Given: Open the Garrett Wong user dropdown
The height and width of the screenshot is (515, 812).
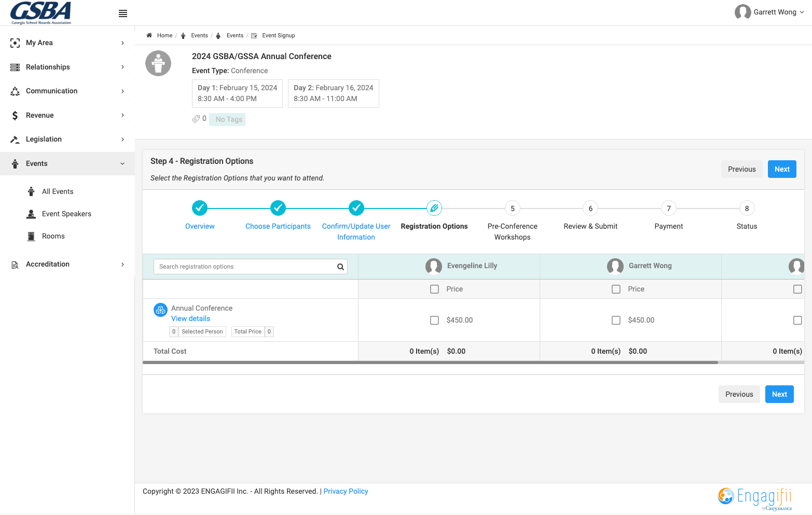Looking at the screenshot, I should (769, 12).
